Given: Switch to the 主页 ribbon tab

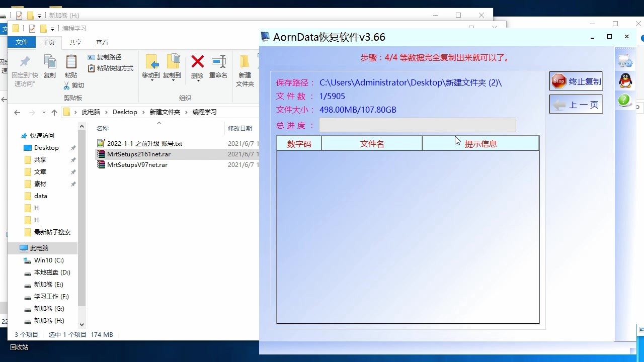Looking at the screenshot, I should point(49,43).
